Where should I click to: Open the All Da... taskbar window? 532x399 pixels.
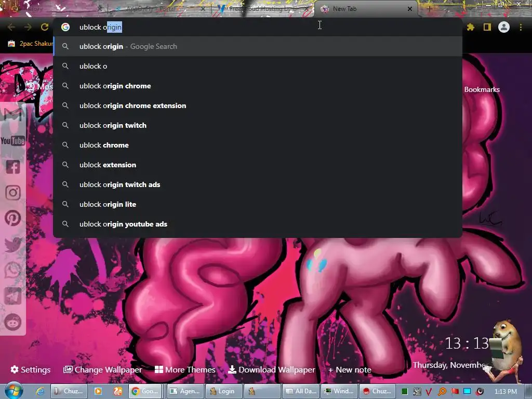pos(301,391)
